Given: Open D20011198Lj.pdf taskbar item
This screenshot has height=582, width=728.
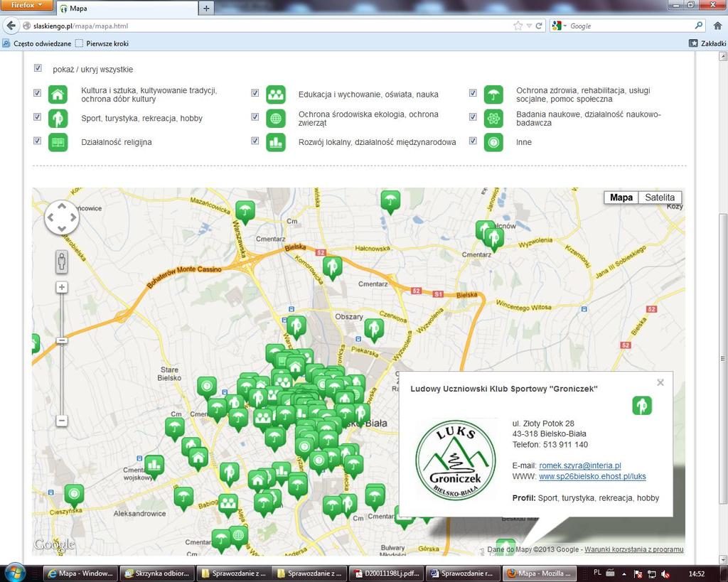Looking at the screenshot, I should pos(386,573).
